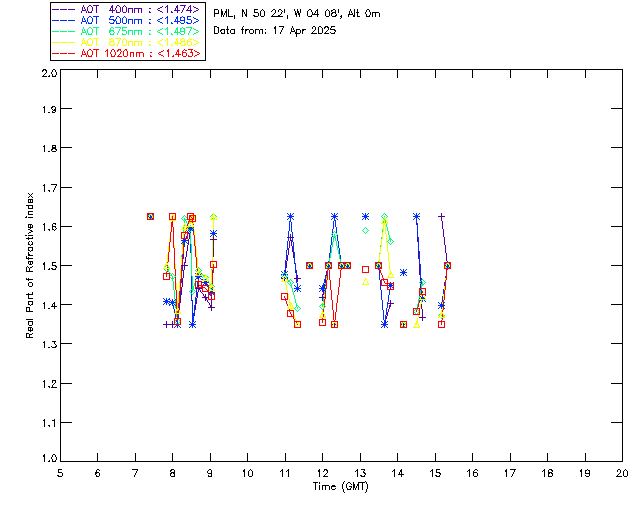Click the 14 x-axis tick label
This screenshot has width=640, height=512.
[x=398, y=473]
